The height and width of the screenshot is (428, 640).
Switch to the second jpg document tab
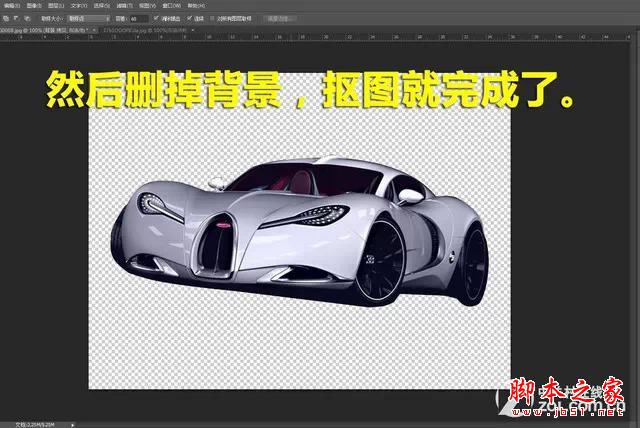pos(145,30)
